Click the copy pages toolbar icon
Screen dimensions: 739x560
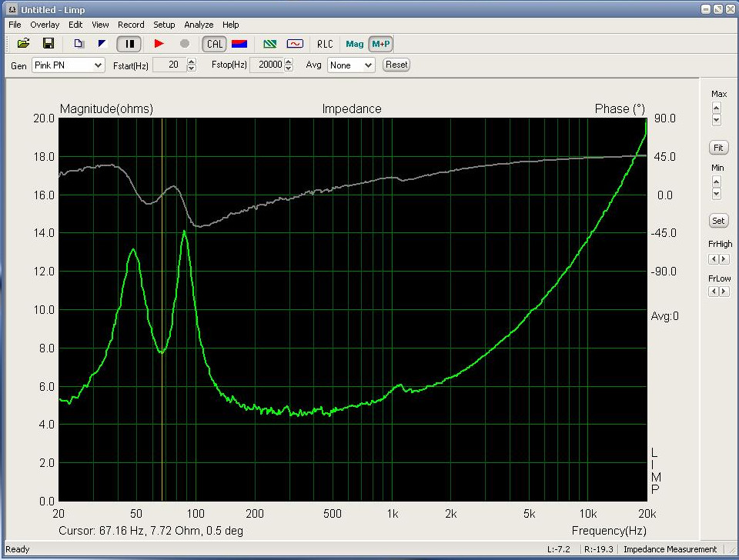coord(79,44)
